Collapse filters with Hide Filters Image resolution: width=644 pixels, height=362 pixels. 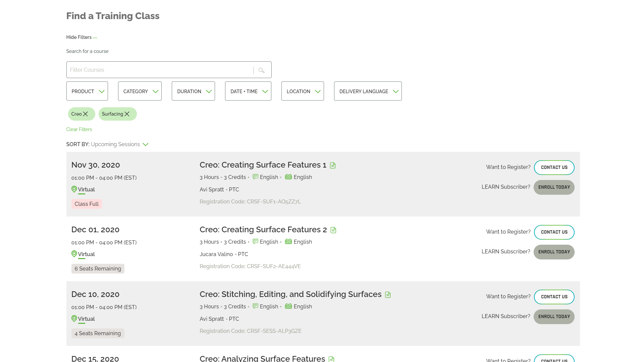(82, 37)
